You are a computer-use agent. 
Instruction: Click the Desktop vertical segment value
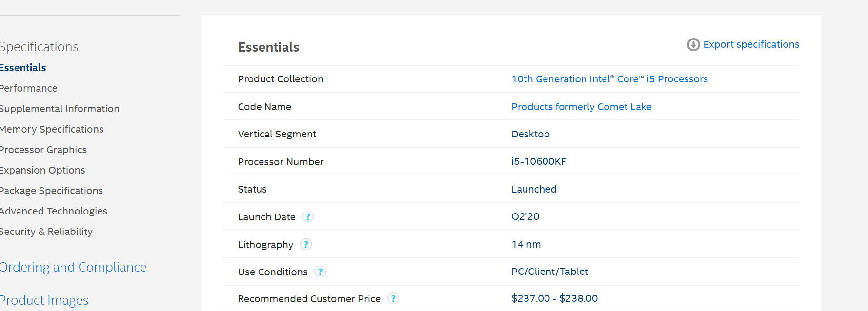pyautogui.click(x=530, y=134)
